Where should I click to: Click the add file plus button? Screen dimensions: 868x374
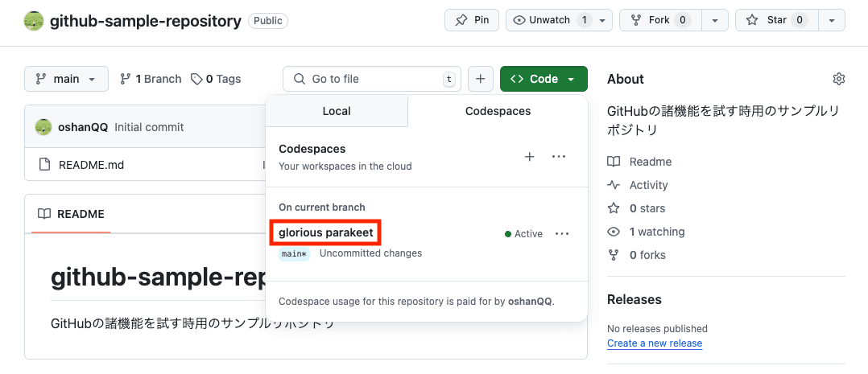(481, 79)
